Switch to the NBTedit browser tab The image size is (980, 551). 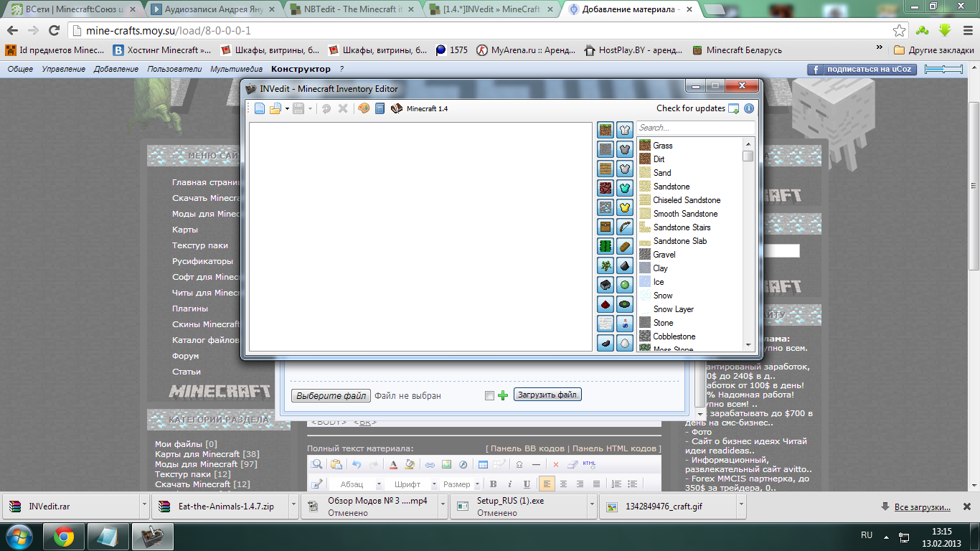pyautogui.click(x=353, y=9)
